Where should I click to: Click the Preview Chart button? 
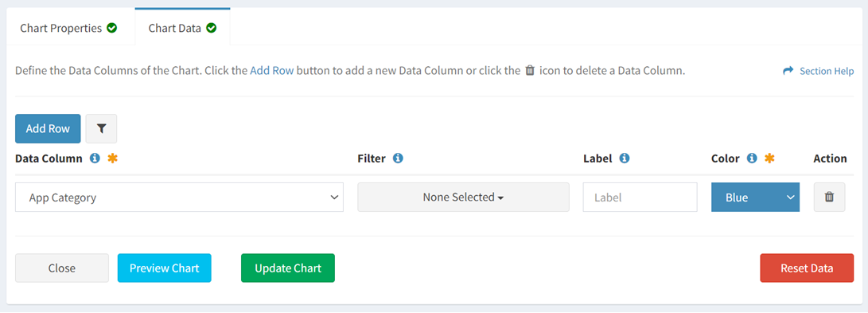point(165,268)
